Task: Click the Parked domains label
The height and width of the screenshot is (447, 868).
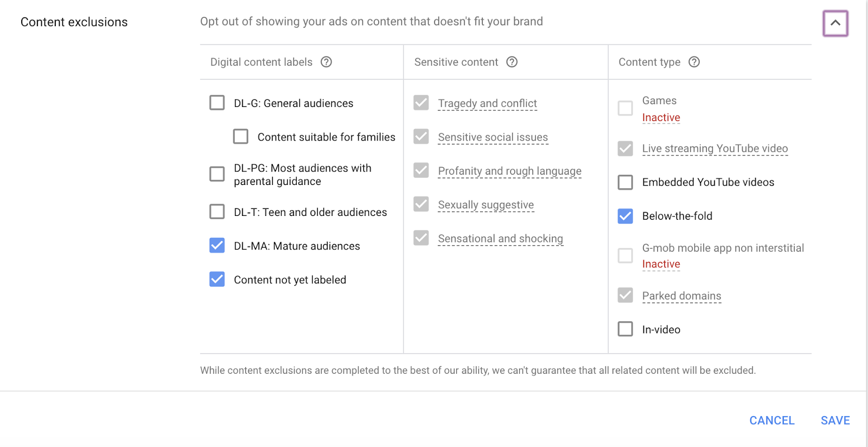Action: click(x=681, y=296)
